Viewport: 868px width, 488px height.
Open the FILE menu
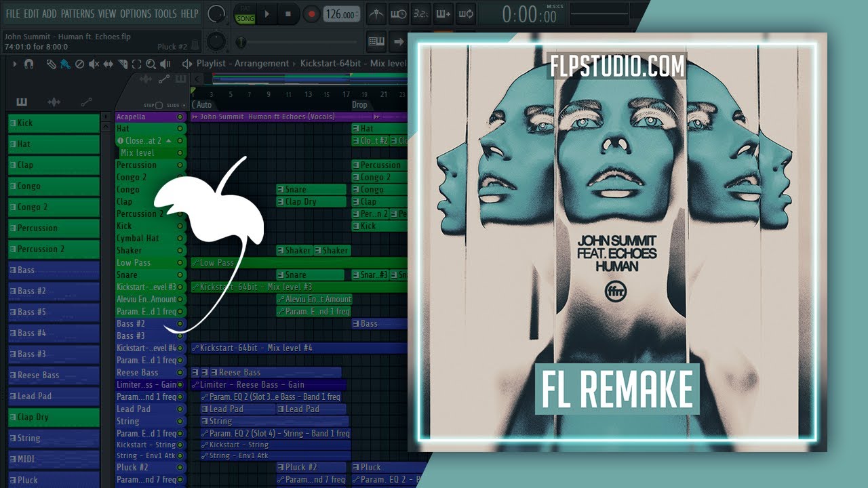coord(13,14)
